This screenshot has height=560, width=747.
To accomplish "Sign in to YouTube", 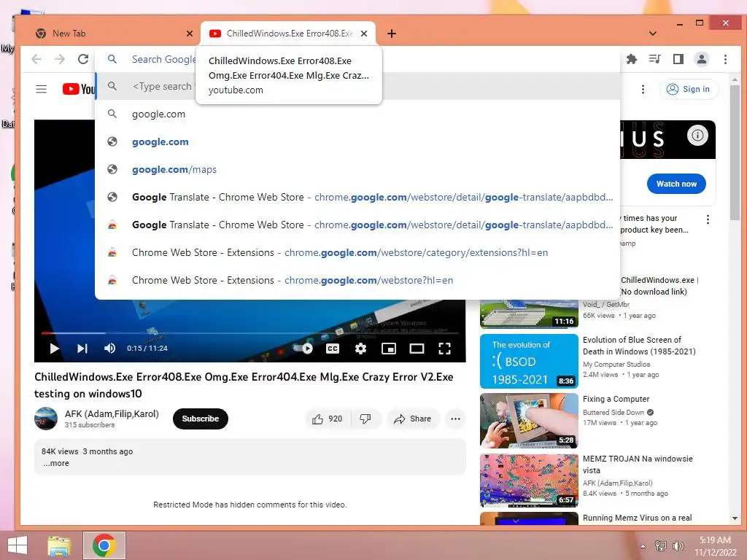I will [x=689, y=89].
